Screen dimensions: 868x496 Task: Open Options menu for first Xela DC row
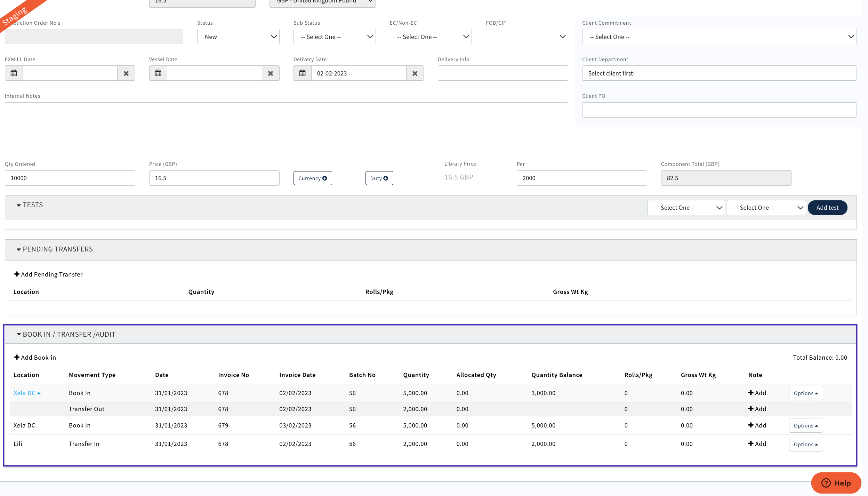pyautogui.click(x=805, y=393)
